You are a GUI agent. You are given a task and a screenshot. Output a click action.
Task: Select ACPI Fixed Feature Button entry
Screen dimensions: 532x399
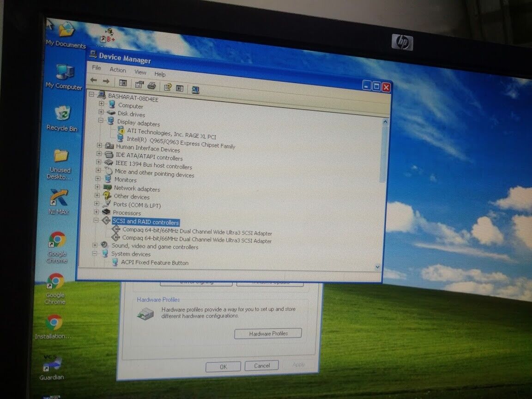(155, 263)
